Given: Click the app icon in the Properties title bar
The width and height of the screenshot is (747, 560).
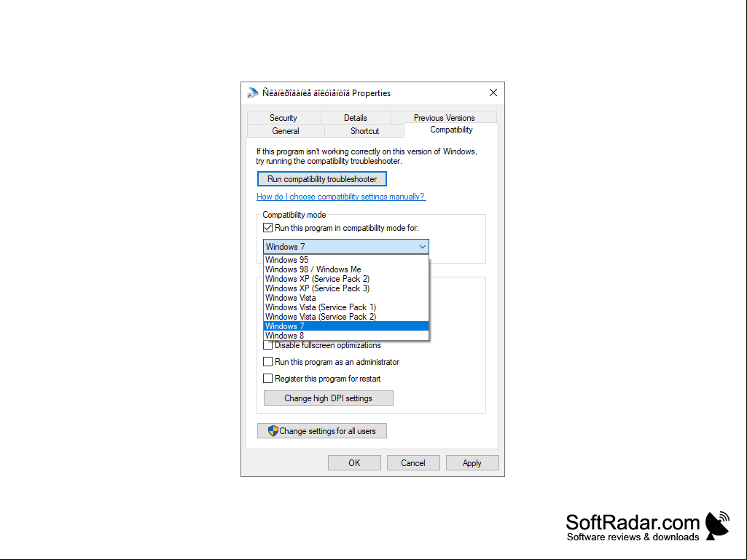Looking at the screenshot, I should [252, 93].
